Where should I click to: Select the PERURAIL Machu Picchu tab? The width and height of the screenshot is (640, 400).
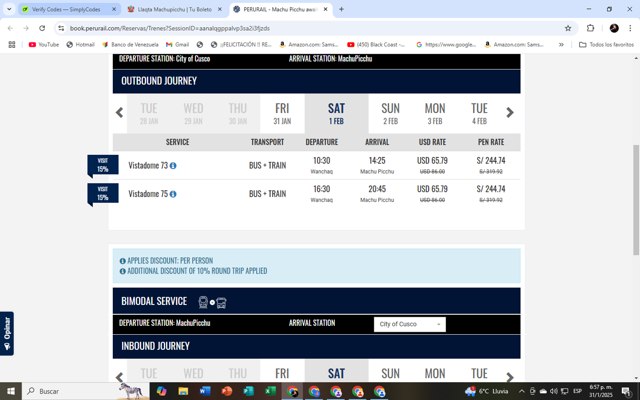pos(279,9)
